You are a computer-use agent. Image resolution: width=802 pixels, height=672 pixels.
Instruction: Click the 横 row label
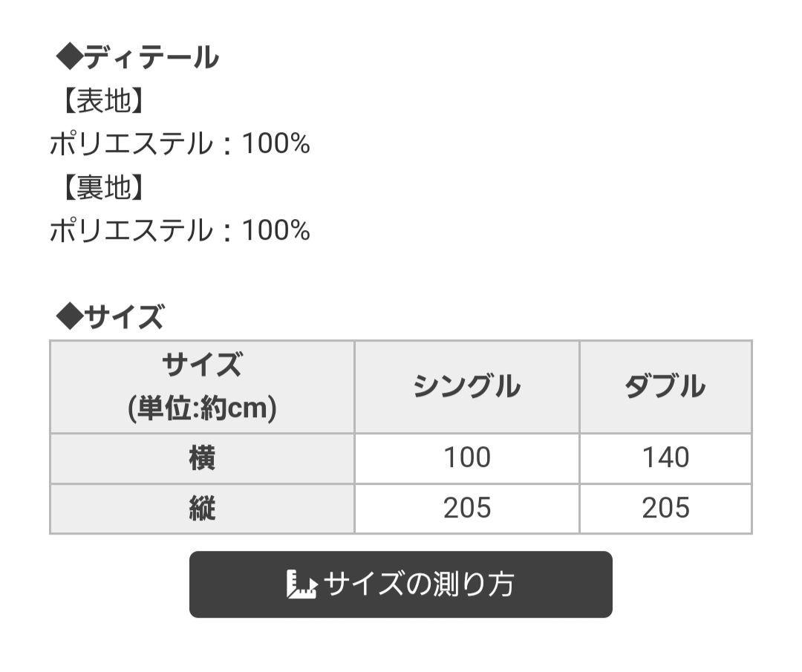click(202, 457)
